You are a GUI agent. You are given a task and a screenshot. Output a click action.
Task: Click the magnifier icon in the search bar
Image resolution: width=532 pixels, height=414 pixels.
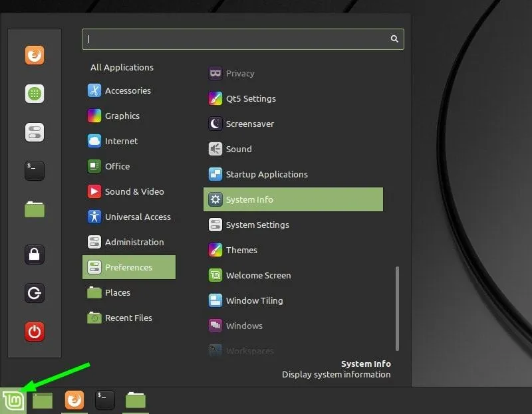coord(394,39)
